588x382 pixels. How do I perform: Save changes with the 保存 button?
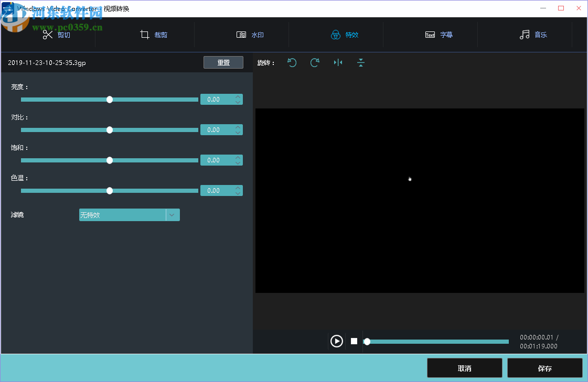coord(544,368)
